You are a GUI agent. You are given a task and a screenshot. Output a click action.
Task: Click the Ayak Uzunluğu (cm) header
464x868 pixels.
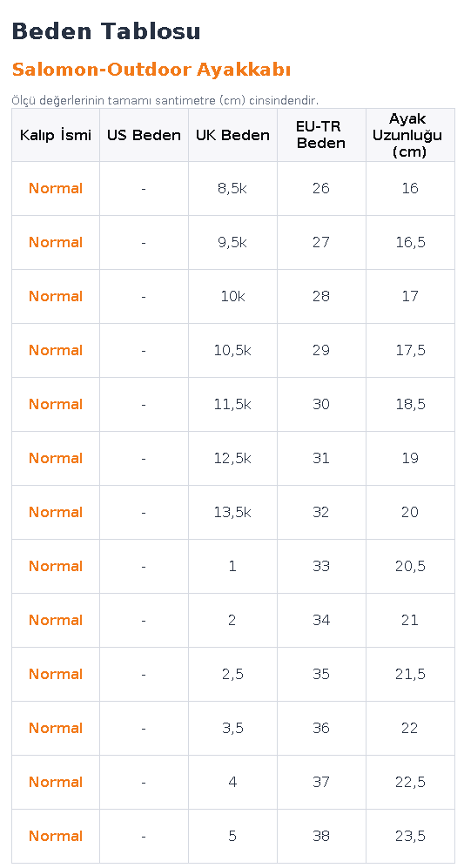click(x=410, y=135)
